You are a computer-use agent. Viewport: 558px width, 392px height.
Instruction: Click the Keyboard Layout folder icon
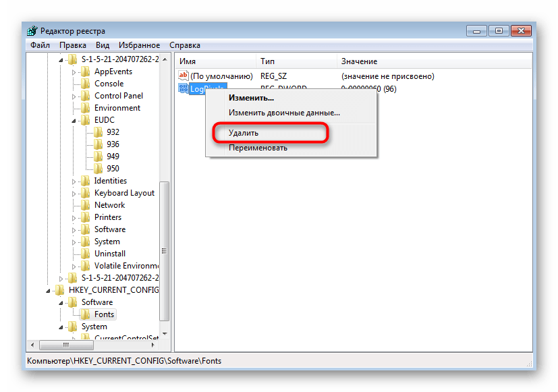click(x=86, y=193)
